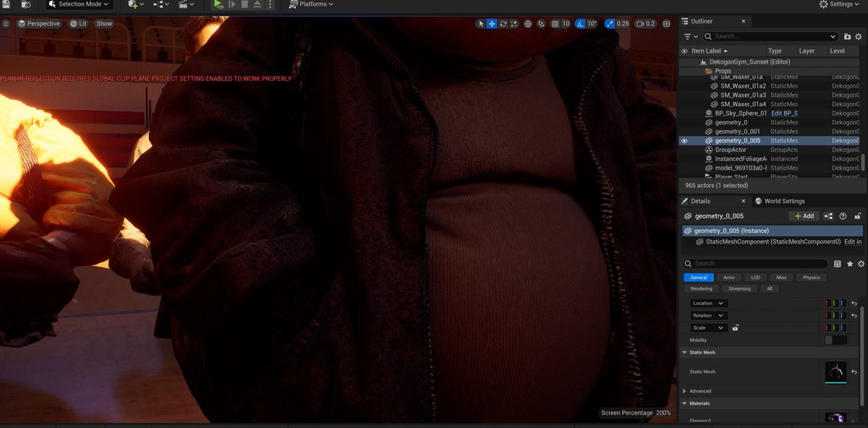The width and height of the screenshot is (868, 428).
Task: Click the blueprint conversion icon beside Add
Action: [x=829, y=215]
